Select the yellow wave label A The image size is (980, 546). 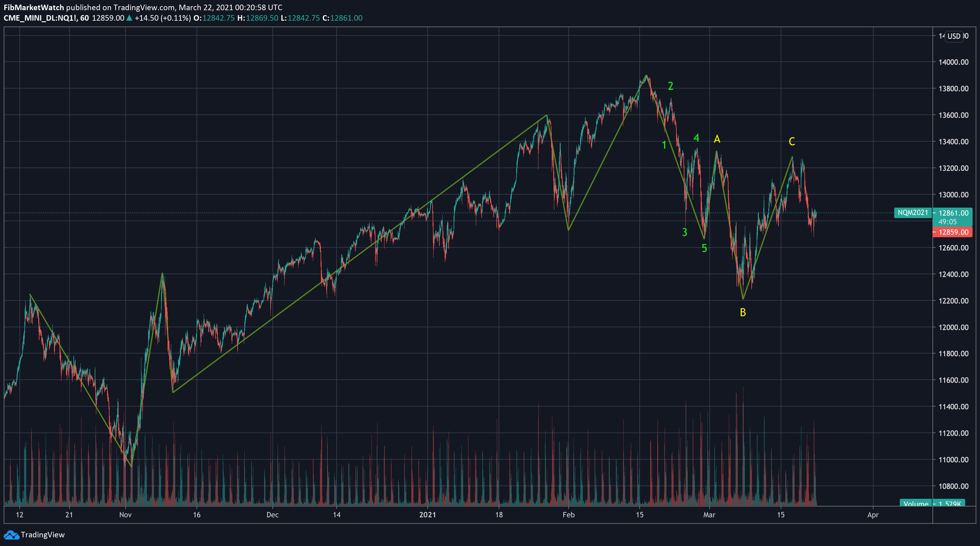(717, 139)
